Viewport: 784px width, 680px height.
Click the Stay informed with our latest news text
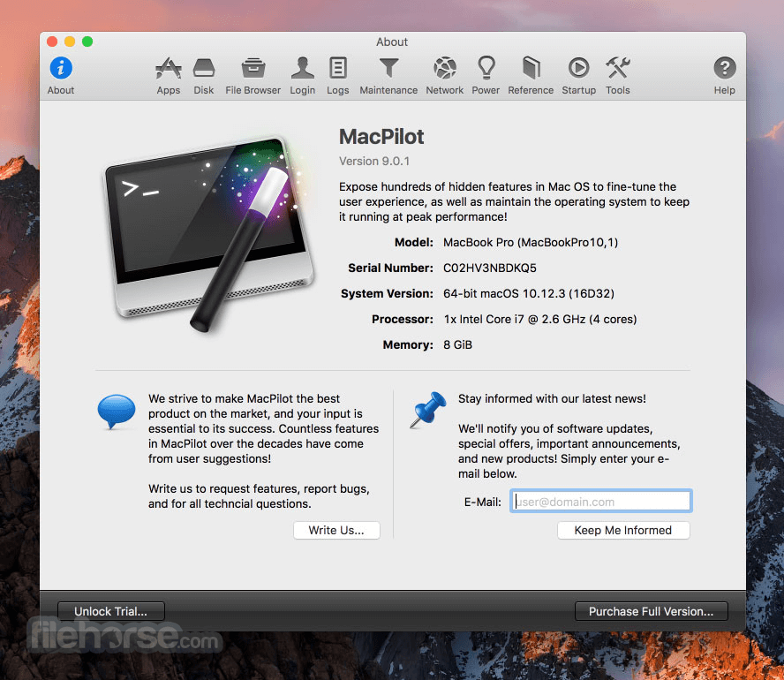(x=552, y=398)
